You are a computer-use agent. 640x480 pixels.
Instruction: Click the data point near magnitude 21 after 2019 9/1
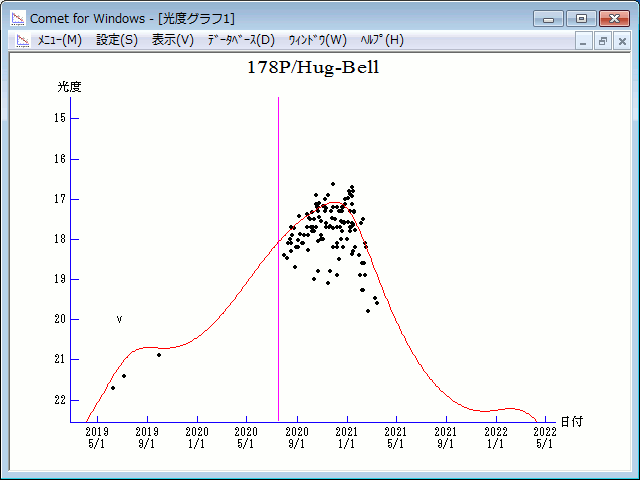(x=159, y=355)
